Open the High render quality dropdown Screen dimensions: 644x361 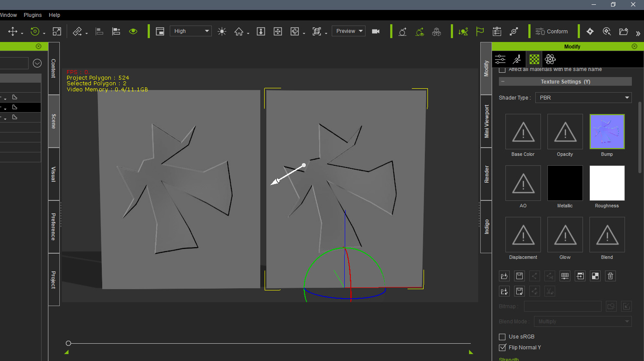[x=191, y=31]
